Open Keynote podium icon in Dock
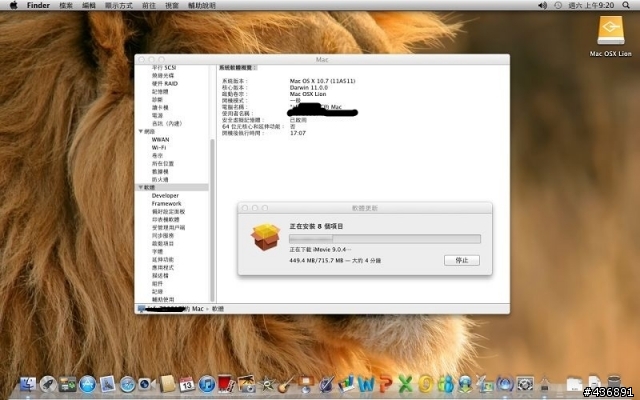The image size is (640, 400). pyautogui.click(x=306, y=384)
